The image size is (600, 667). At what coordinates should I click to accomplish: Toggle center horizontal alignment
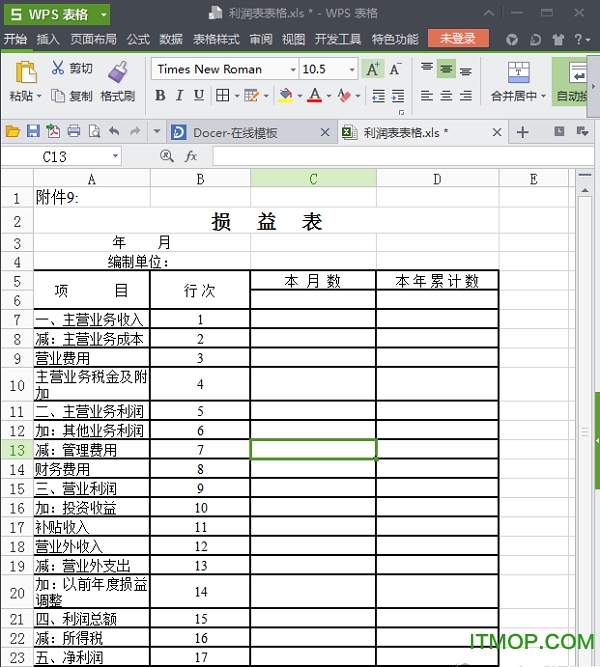coord(446,96)
